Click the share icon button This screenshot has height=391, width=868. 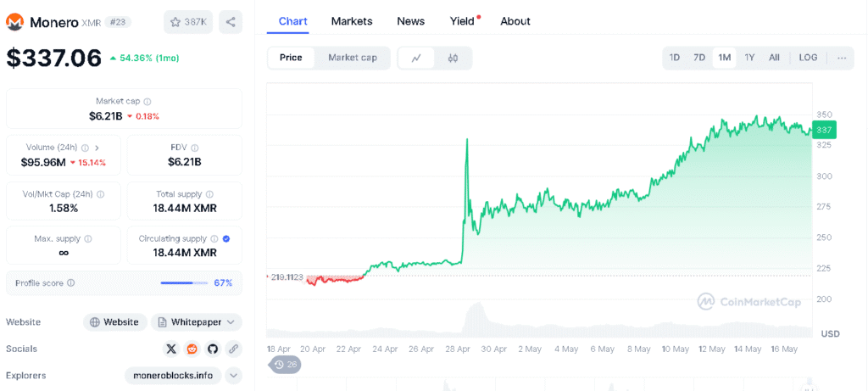pos(231,22)
